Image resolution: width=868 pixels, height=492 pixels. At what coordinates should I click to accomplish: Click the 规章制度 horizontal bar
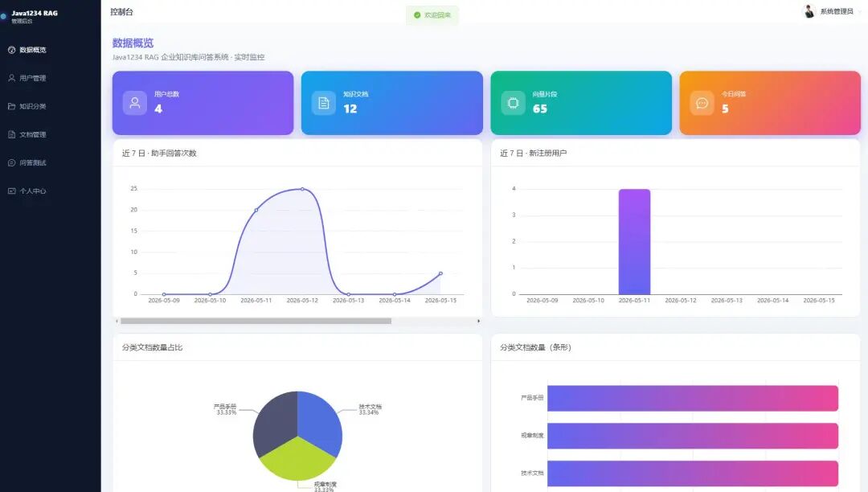[x=693, y=436]
